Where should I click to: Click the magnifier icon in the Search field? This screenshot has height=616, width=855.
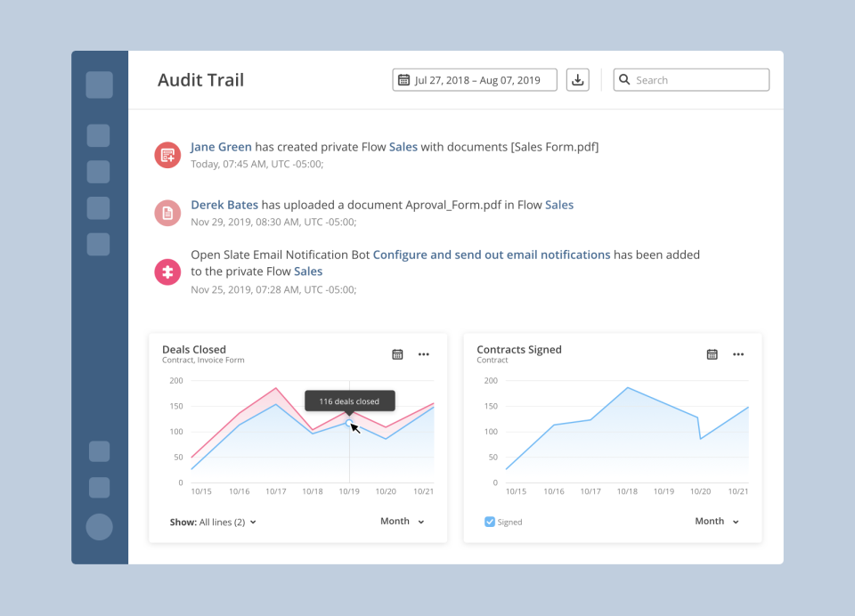pos(624,79)
